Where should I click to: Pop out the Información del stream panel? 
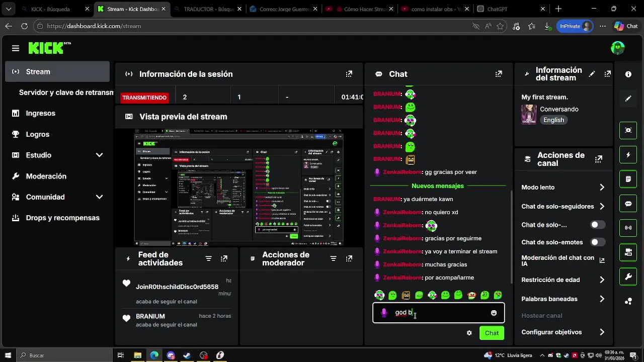(608, 74)
